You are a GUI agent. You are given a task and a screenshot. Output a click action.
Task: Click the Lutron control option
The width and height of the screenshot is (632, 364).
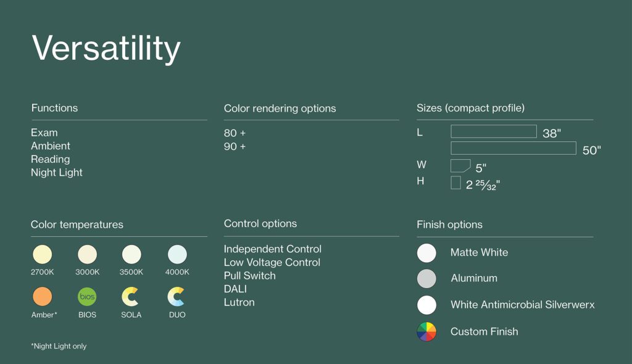click(239, 302)
